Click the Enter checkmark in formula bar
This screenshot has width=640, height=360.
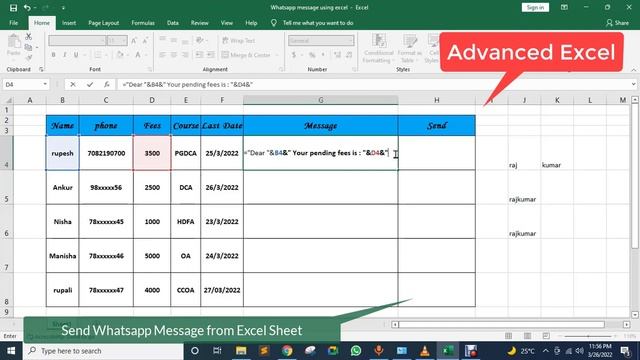pos(90,84)
